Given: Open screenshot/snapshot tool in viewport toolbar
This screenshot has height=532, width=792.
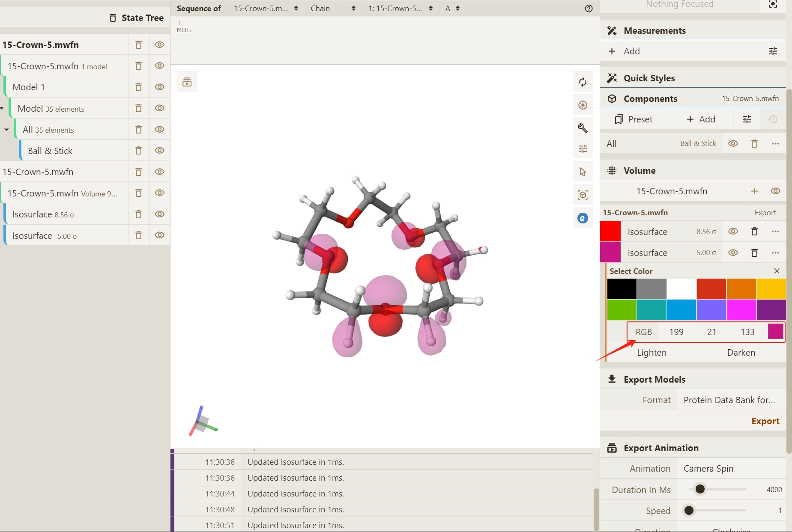Looking at the screenshot, I should [x=583, y=105].
